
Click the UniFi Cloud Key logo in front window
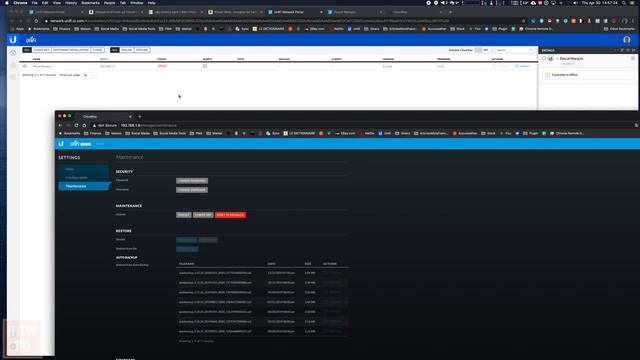[x=80, y=144]
